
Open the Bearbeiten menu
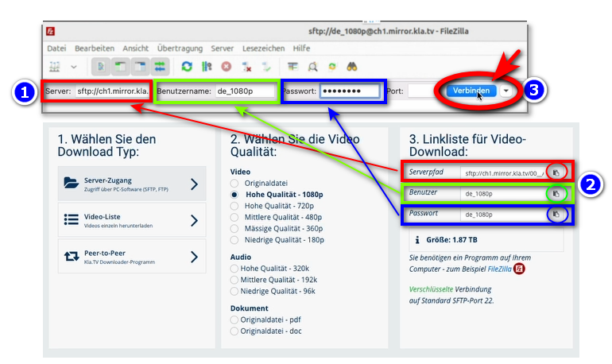(x=95, y=48)
